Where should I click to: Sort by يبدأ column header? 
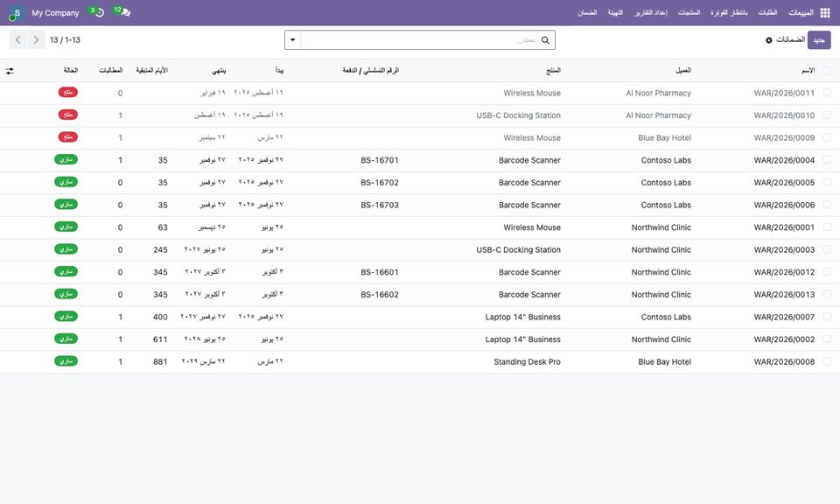point(279,71)
